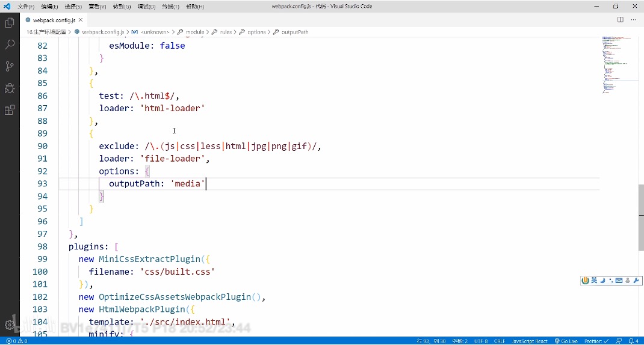Screen dimensions: 644x345
Task: Click './src/index.html' on line 104
Action: click(x=185, y=322)
